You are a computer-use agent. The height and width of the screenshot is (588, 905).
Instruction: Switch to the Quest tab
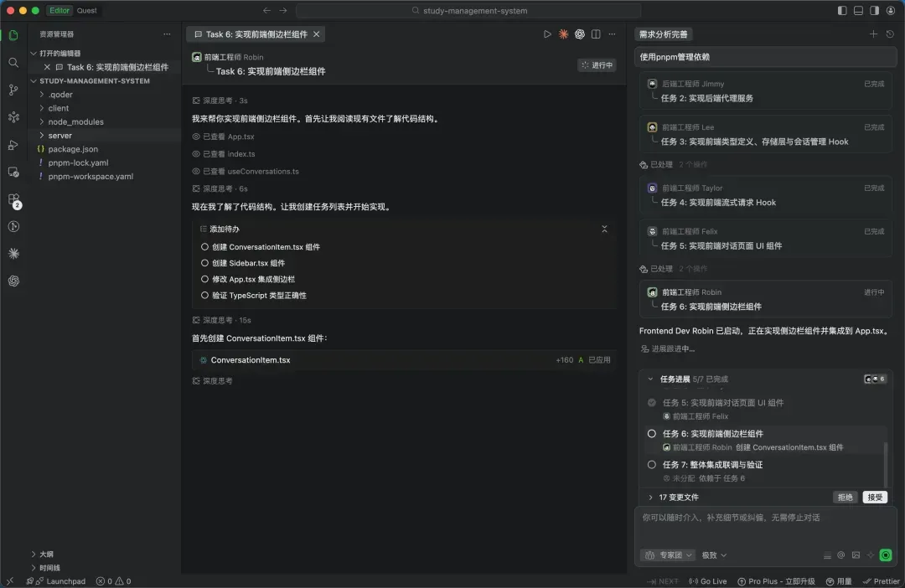(86, 11)
